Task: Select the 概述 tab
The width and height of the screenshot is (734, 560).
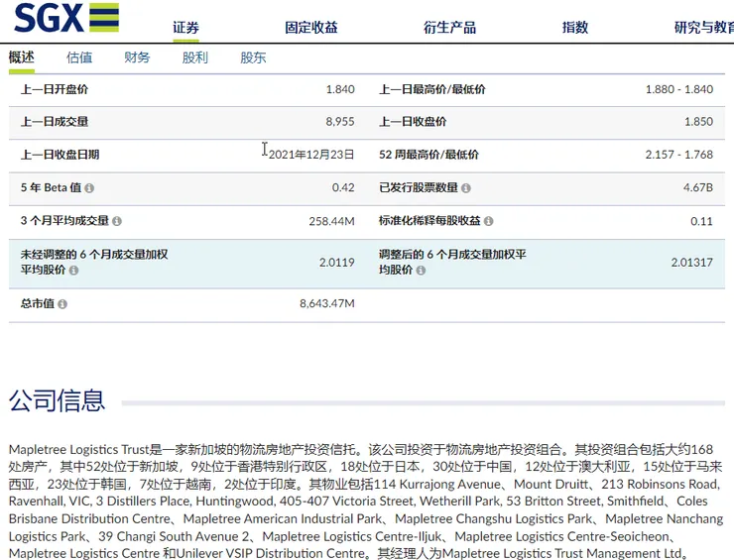Action: (x=22, y=57)
